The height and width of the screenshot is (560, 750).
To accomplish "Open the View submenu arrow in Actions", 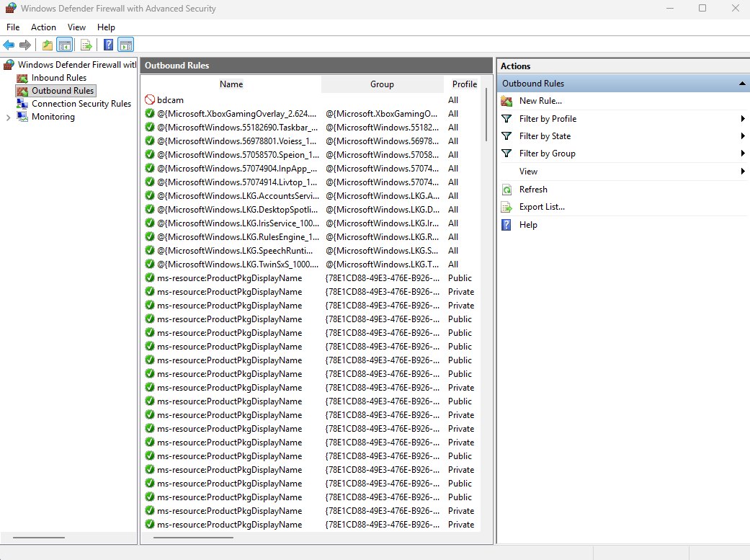I will click(743, 172).
